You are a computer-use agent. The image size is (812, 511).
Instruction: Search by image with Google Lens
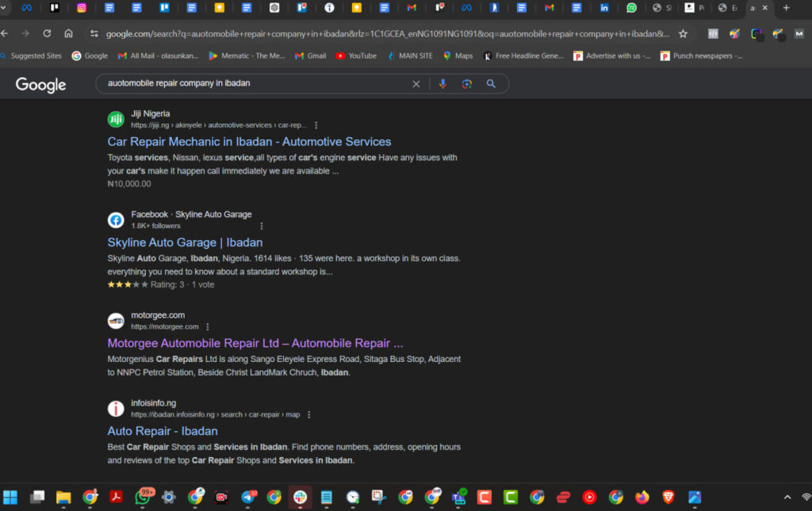(x=466, y=84)
